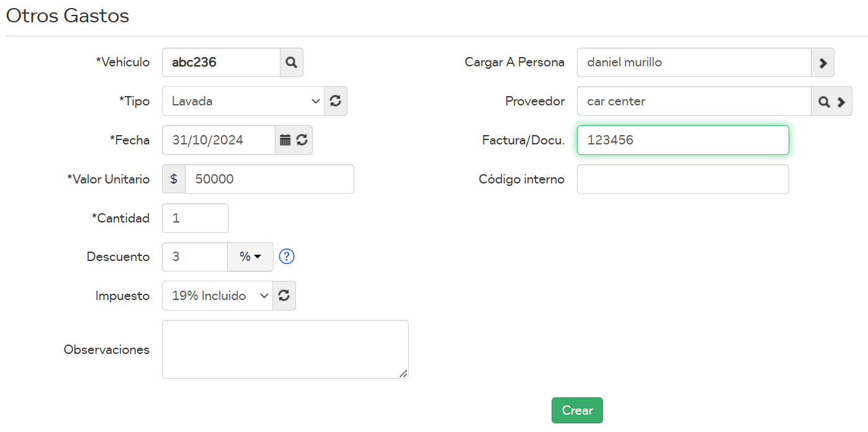The height and width of the screenshot is (432, 868).
Task: Open the Descuento help question mark
Action: point(286,257)
